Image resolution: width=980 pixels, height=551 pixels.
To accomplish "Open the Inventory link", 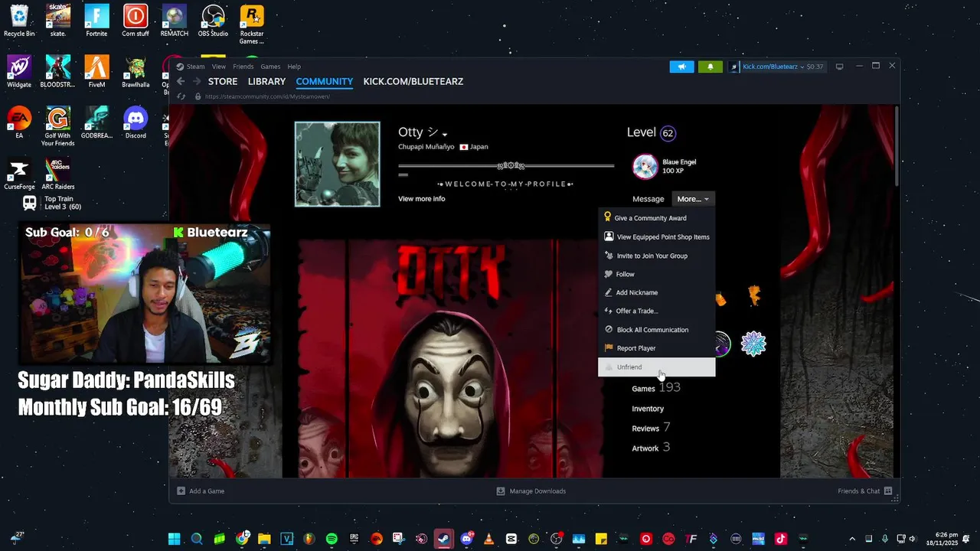I will pos(648,409).
